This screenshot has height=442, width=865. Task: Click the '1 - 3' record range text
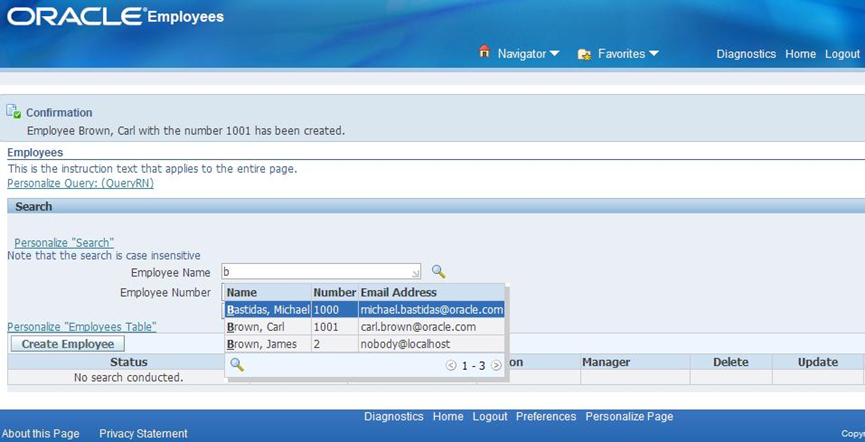474,365
